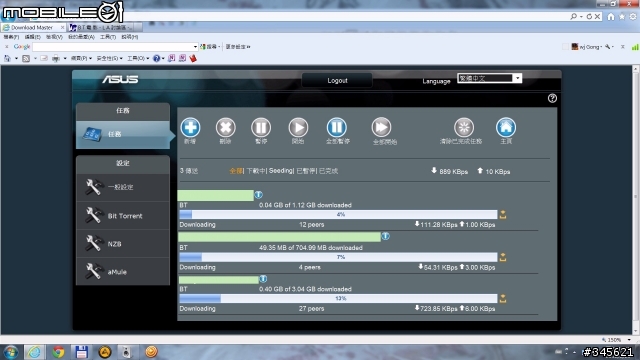Click the blue help icon in command bar

click(x=156, y=58)
